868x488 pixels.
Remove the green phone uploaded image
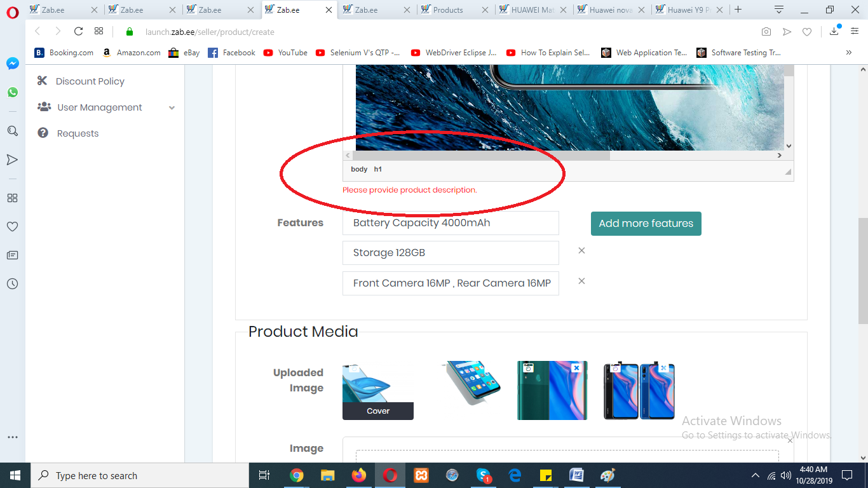pyautogui.click(x=576, y=368)
